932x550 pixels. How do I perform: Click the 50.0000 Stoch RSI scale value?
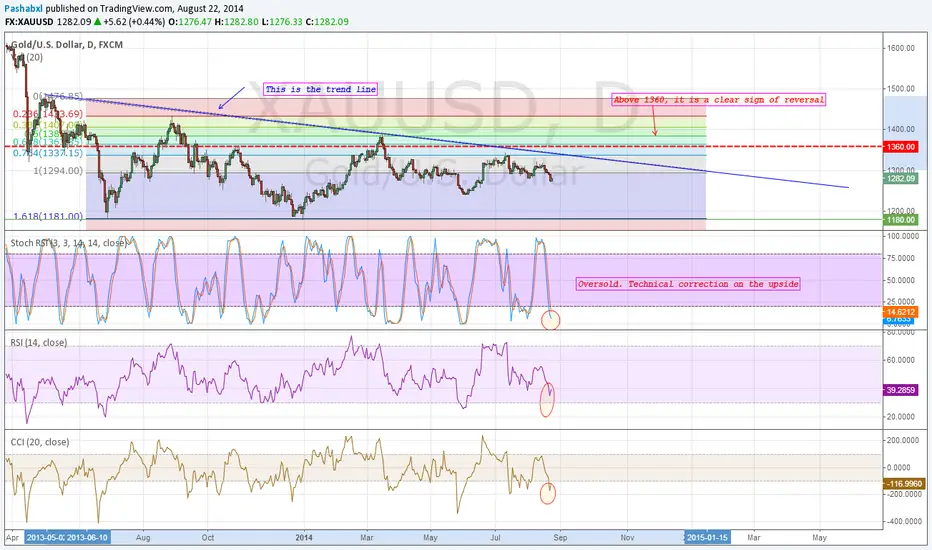coord(902,280)
